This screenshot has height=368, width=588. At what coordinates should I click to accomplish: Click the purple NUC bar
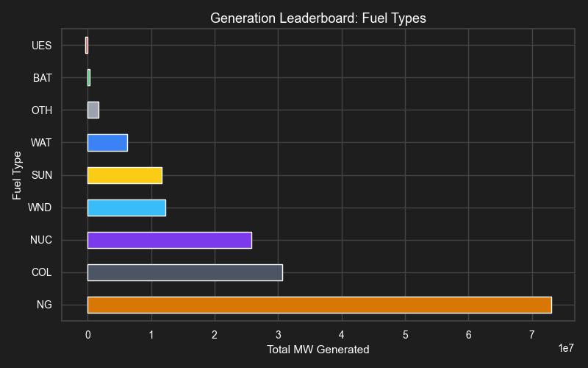170,241
